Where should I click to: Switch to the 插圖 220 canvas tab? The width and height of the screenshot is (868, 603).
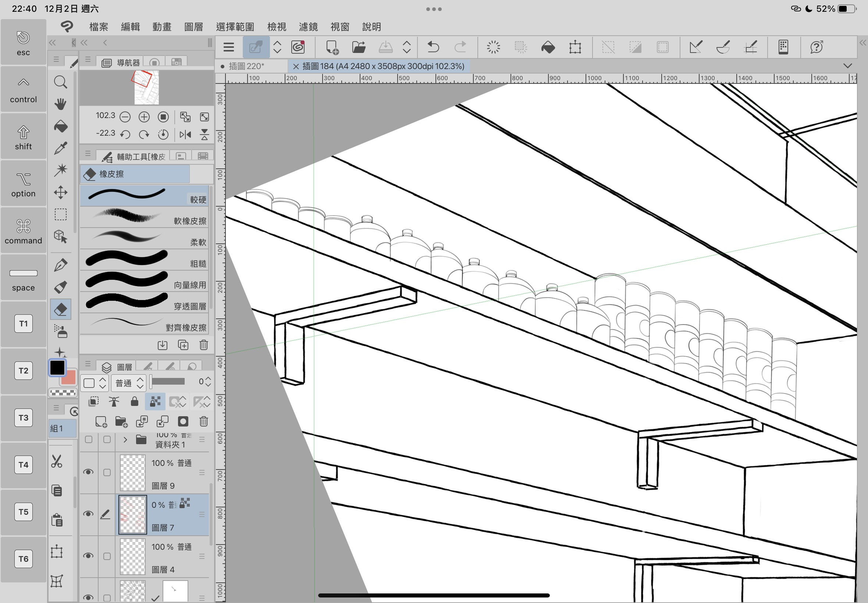pyautogui.click(x=246, y=67)
